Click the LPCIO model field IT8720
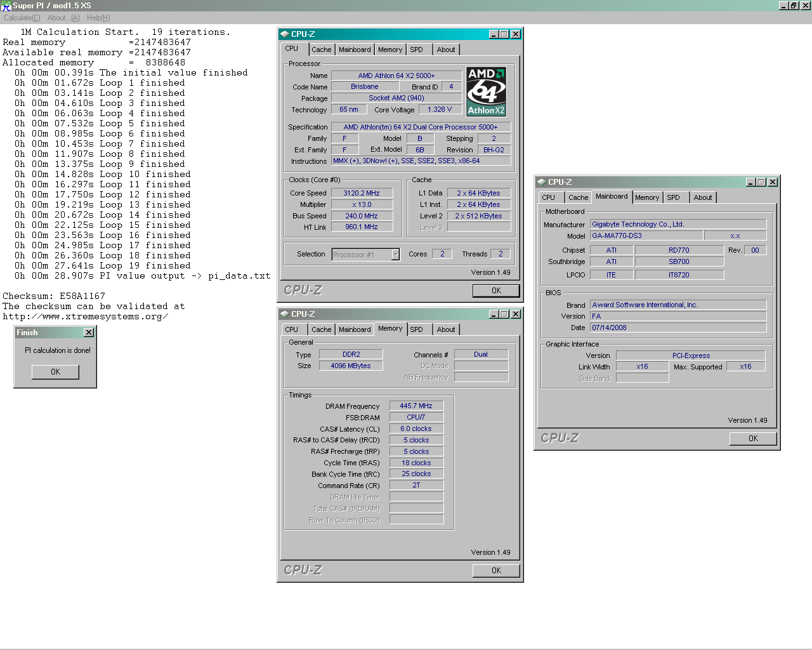Screen dimensions: 812x650 (679, 275)
